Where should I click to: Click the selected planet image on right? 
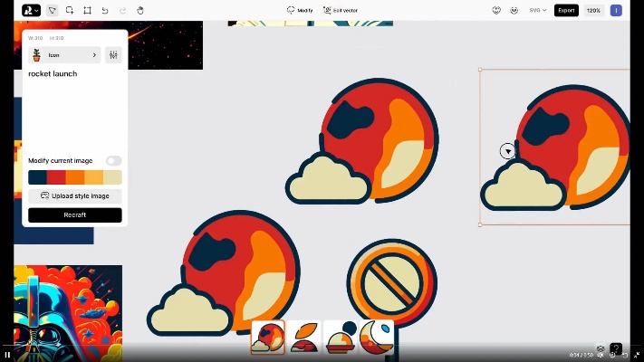(555, 147)
